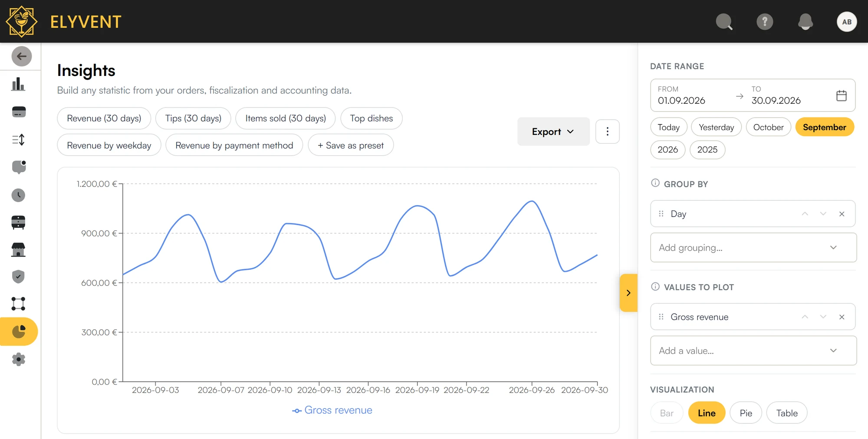This screenshot has height=439, width=868.
Task: Open the chat notifications sidebar icon
Action: 19,167
